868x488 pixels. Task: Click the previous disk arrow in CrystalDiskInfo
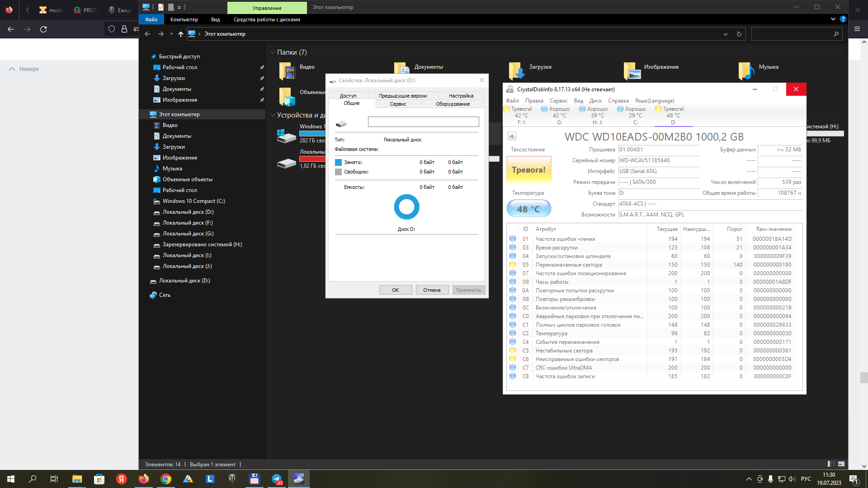click(512, 136)
